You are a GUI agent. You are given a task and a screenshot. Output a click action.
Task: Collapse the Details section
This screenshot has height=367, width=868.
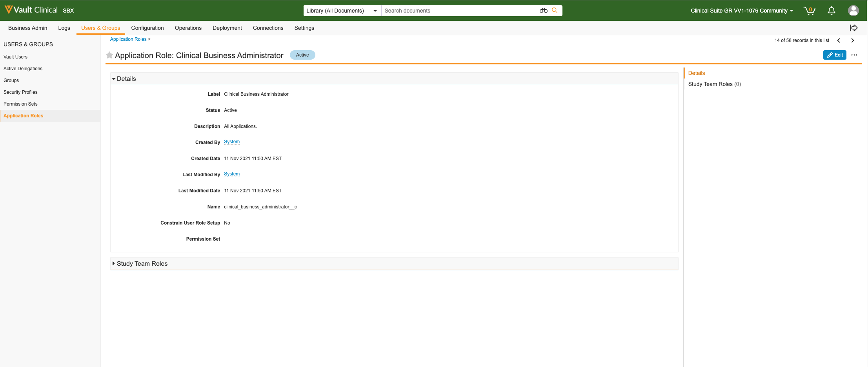(114, 79)
